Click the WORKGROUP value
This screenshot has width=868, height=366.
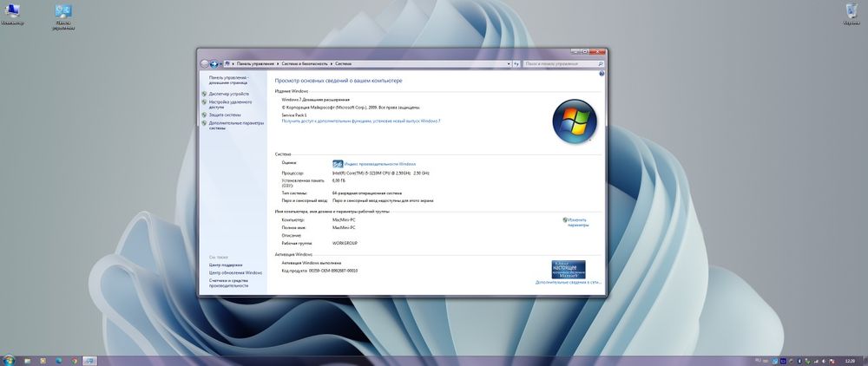click(x=345, y=243)
